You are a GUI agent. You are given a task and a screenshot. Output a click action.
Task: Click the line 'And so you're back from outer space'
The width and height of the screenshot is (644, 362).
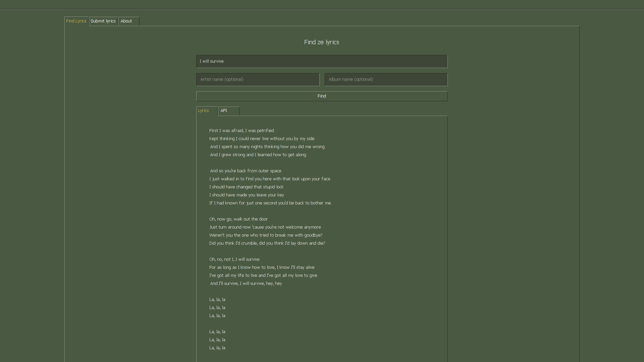pos(246,171)
